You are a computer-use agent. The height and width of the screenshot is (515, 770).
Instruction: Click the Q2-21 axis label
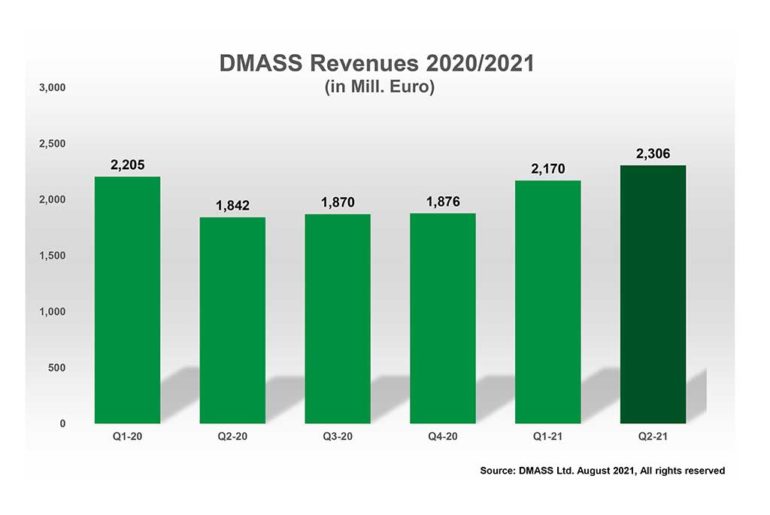click(x=652, y=436)
